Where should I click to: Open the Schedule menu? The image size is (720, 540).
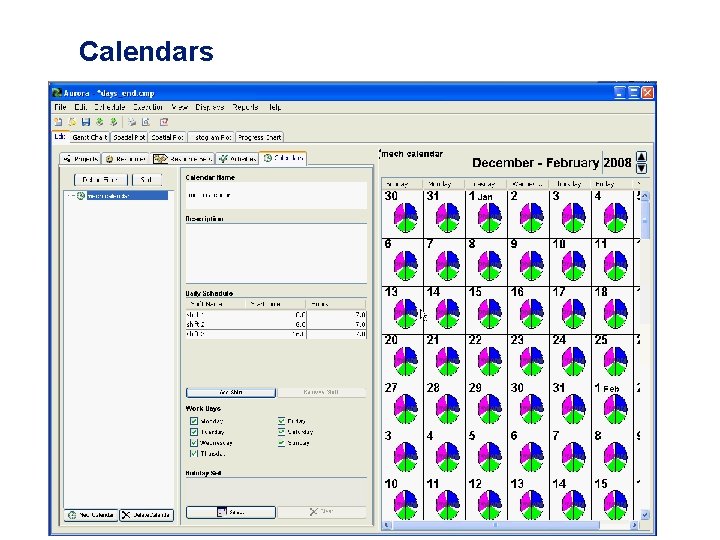(x=109, y=107)
